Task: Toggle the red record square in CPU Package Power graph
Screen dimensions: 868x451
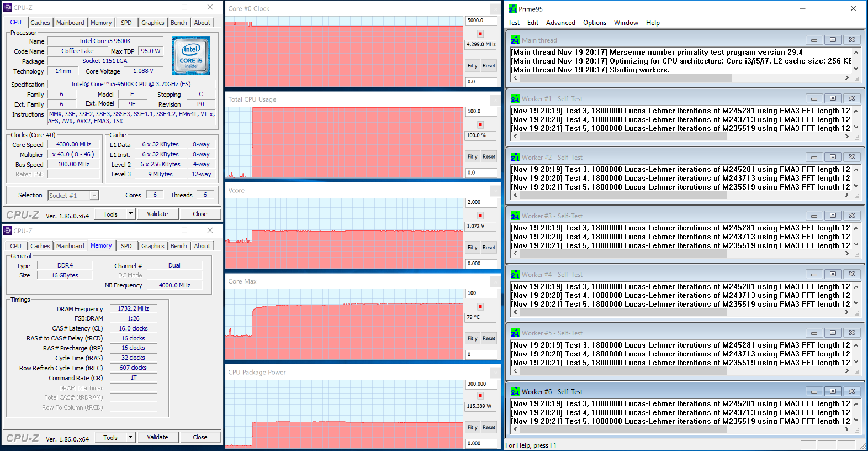Action: pos(480,395)
